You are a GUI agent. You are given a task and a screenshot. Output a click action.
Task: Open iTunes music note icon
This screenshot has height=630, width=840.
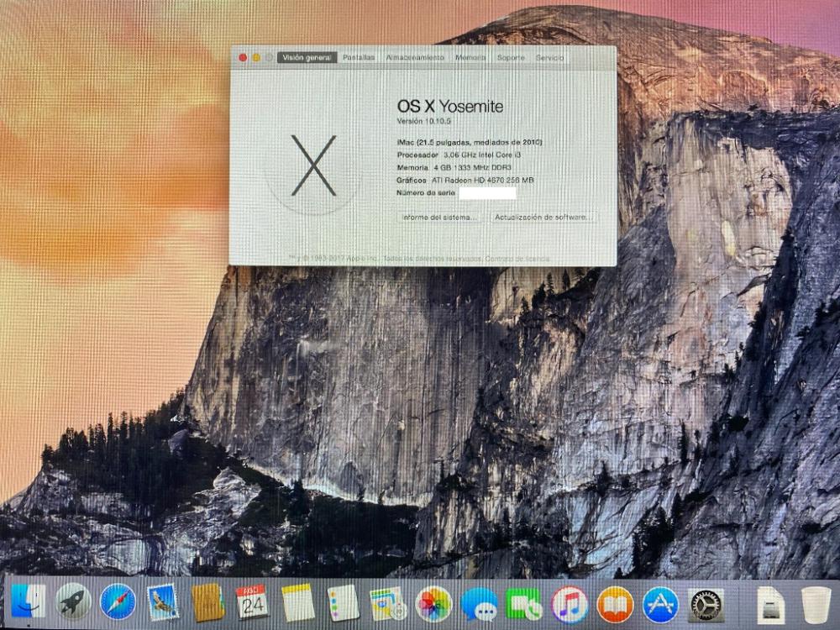[x=570, y=604]
